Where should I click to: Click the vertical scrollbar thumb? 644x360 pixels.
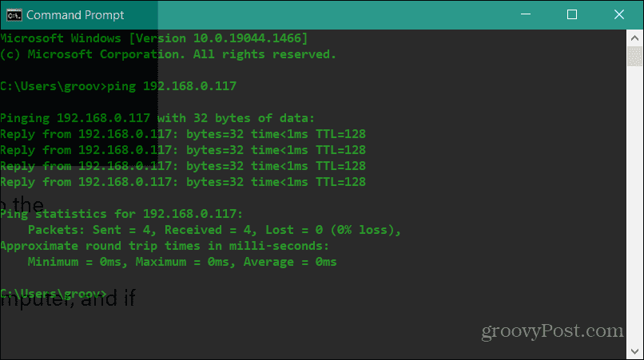(634, 57)
